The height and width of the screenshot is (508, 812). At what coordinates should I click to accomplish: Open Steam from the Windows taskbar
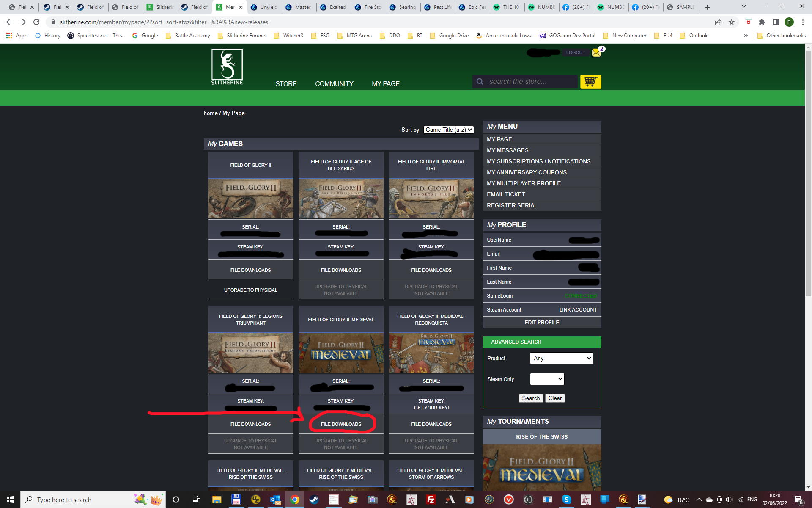[x=314, y=500]
